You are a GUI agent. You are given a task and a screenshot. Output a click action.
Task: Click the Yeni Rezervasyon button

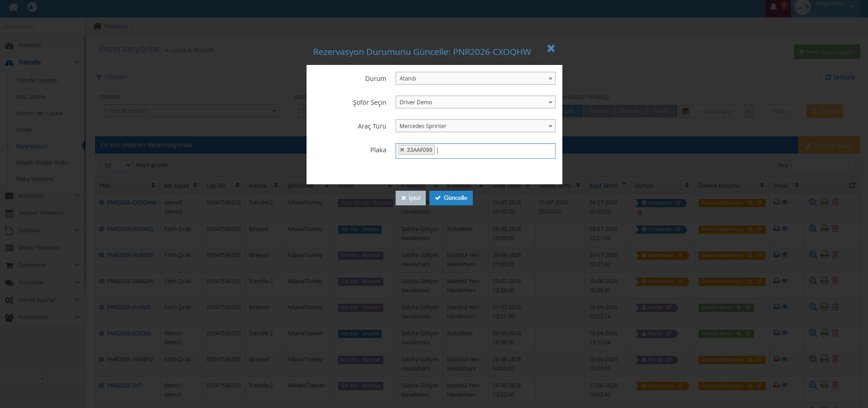(x=827, y=52)
